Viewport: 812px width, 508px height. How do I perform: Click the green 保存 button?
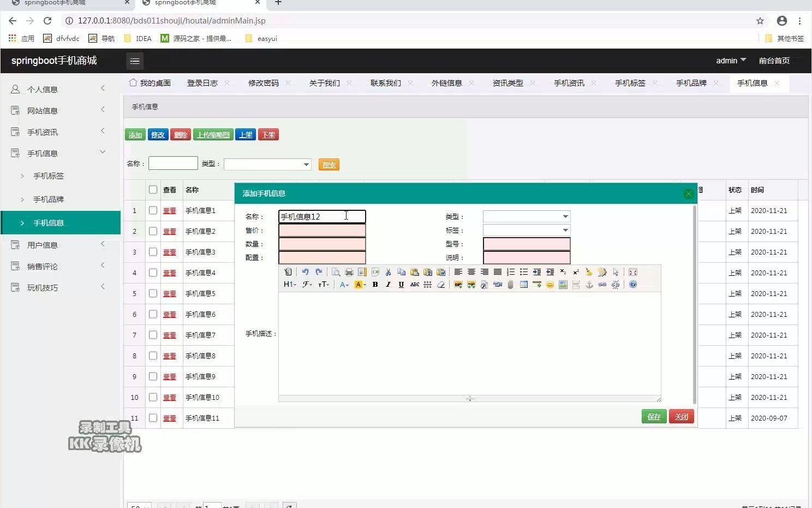[654, 417]
